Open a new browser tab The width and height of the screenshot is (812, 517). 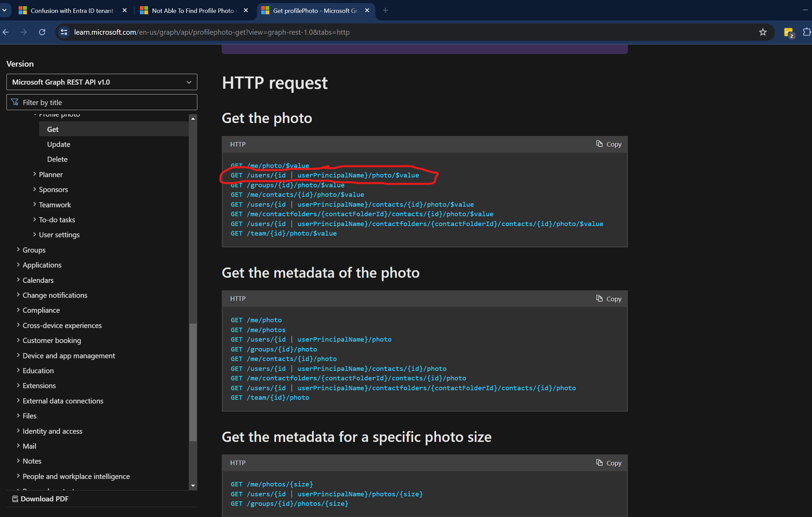[x=385, y=11]
